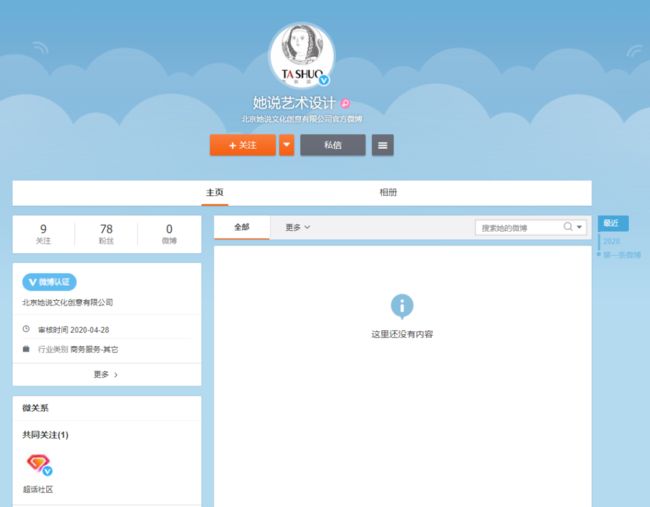Click the 微博认证 verification badge
Image resolution: width=650 pixels, height=507 pixels.
(x=49, y=282)
